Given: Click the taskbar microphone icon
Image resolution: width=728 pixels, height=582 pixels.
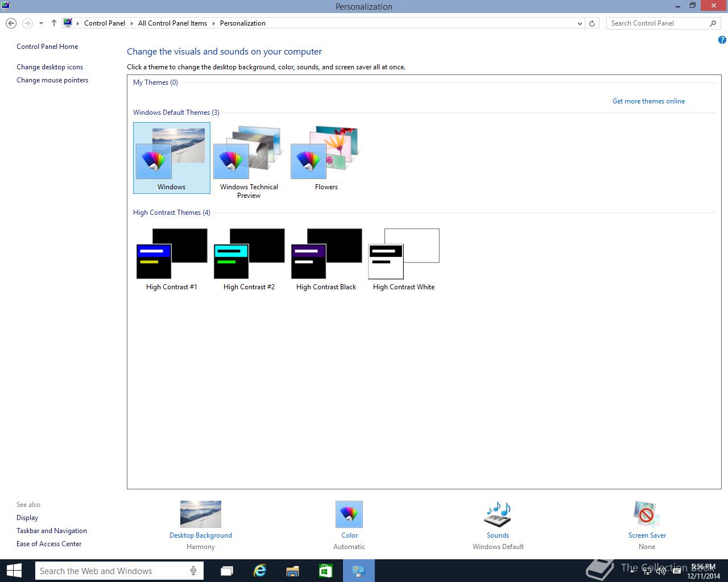Looking at the screenshot, I should [193, 571].
